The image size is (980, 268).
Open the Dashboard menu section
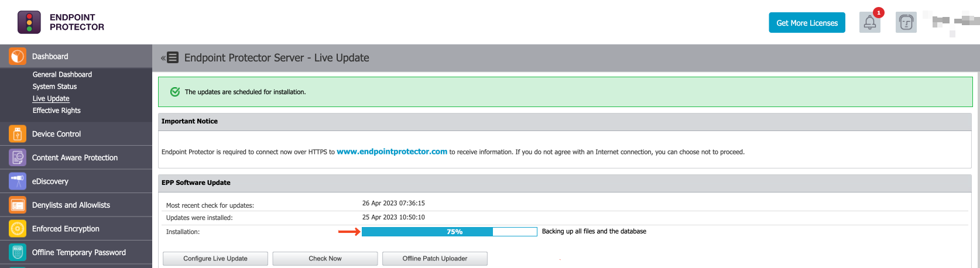[76, 56]
